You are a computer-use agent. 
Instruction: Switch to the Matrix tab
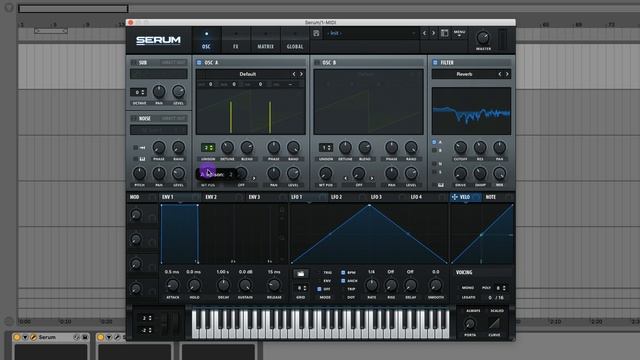click(265, 40)
